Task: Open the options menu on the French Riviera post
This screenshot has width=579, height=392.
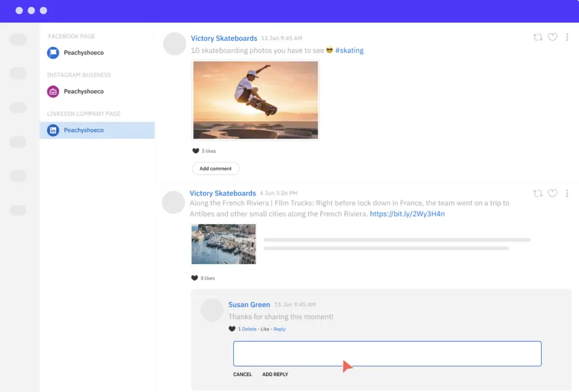Action: coord(567,194)
